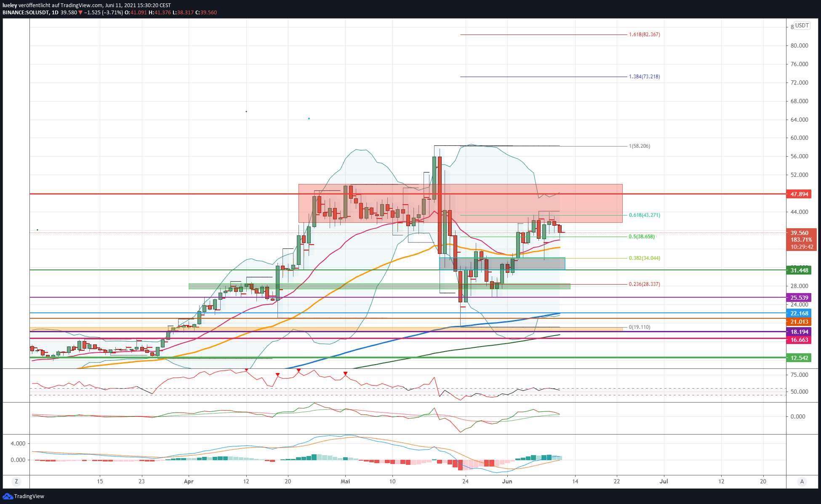Image resolution: width=821 pixels, height=504 pixels.
Task: Click the red down-arrow price change indicator
Action: click(80, 13)
